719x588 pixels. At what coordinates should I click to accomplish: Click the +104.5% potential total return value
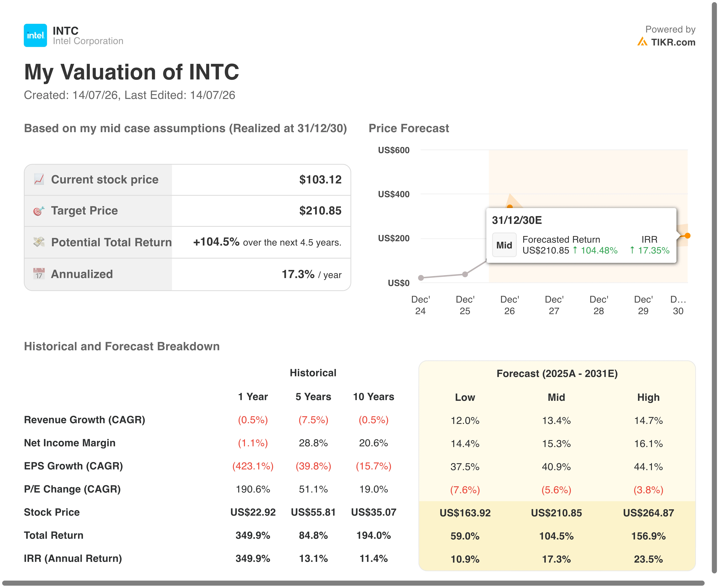point(216,242)
